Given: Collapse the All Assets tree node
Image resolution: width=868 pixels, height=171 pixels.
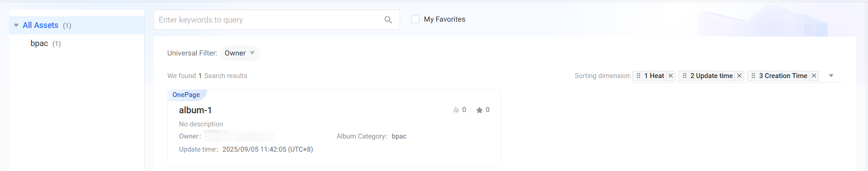Looking at the screenshot, I should tap(16, 25).
